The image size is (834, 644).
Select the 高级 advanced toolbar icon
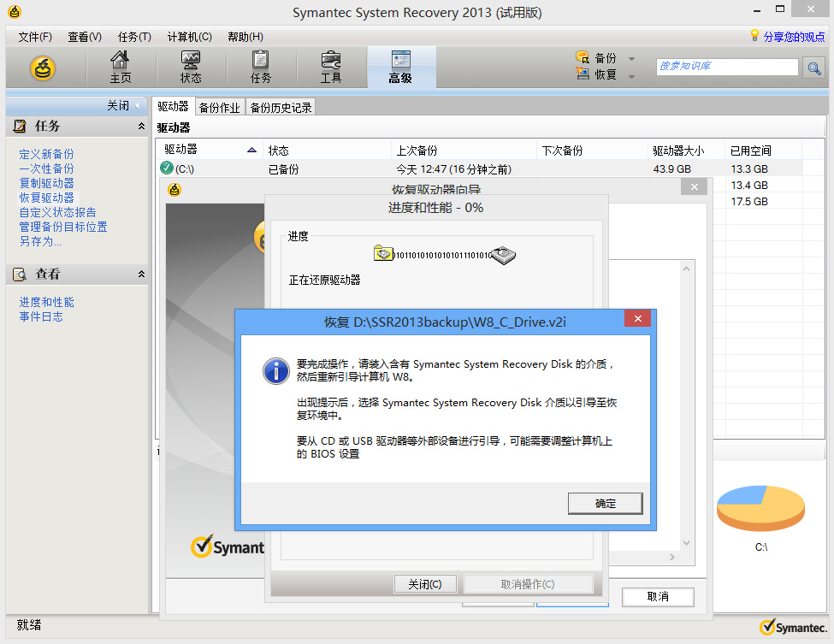400,67
